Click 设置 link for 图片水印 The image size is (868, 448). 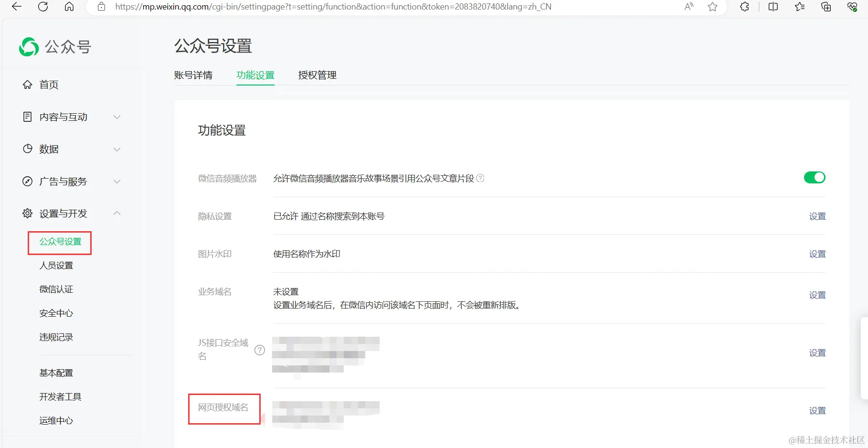(817, 254)
